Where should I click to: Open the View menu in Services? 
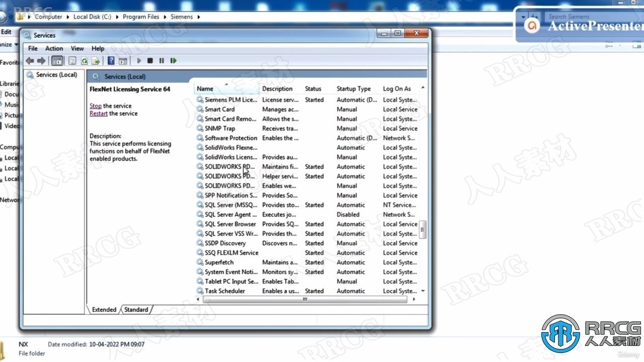click(x=77, y=48)
